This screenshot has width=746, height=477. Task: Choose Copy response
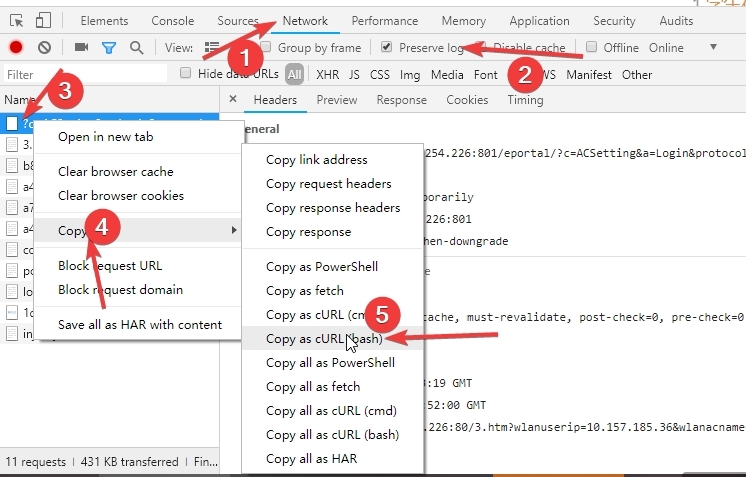click(333, 232)
